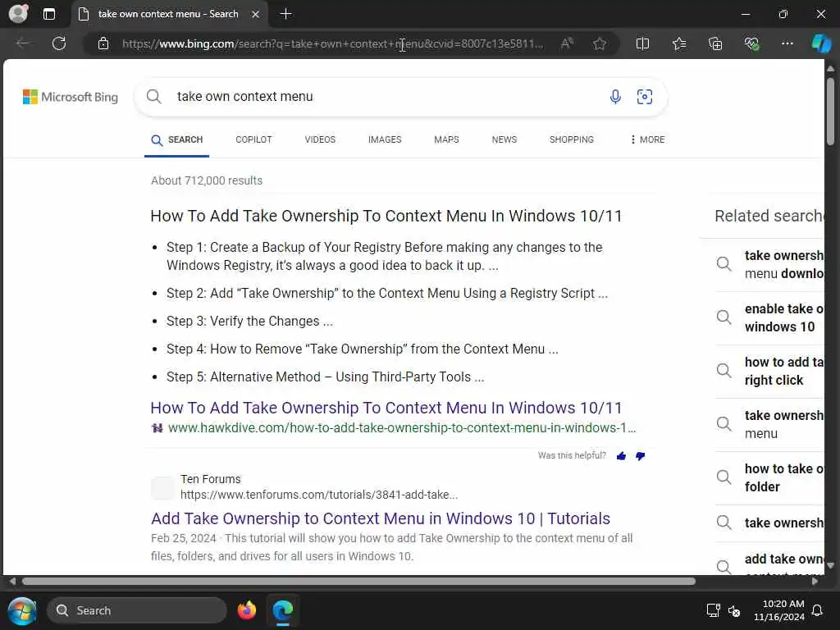Open 'Add Take Ownership to Context Menu in Windows 10' result
Image resolution: width=840 pixels, height=630 pixels.
[x=381, y=518]
